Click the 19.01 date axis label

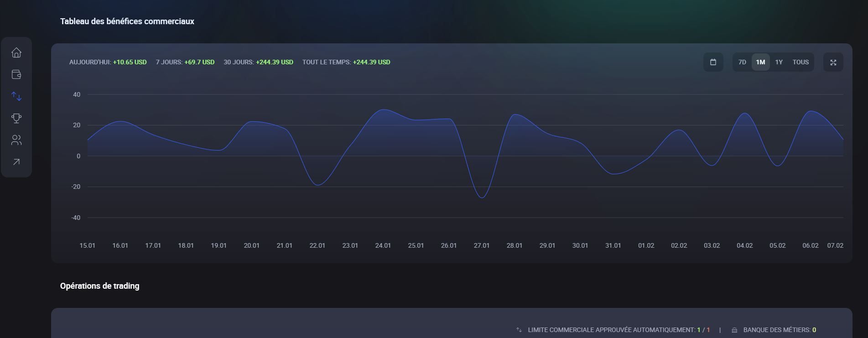(219, 245)
